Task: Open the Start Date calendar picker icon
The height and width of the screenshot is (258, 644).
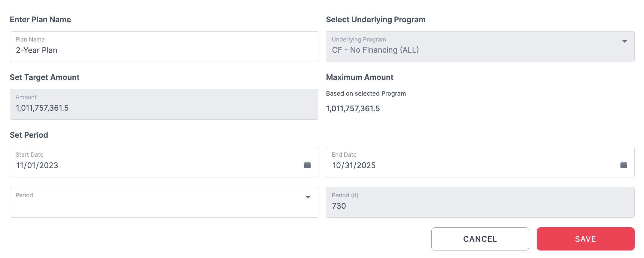Action: [307, 165]
